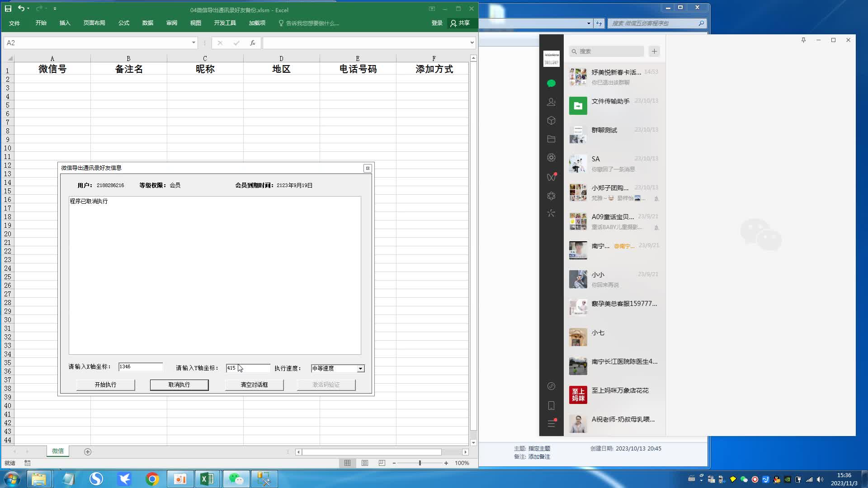Click WeChat profile avatar at sidebar top
Viewport: 868px width, 488px height.
click(551, 58)
